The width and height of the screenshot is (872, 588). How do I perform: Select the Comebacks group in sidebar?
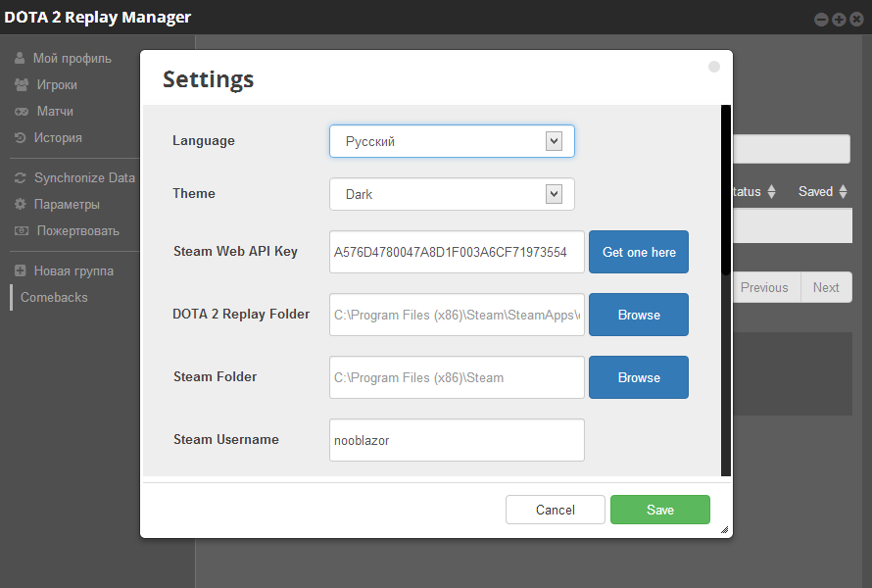point(54,297)
